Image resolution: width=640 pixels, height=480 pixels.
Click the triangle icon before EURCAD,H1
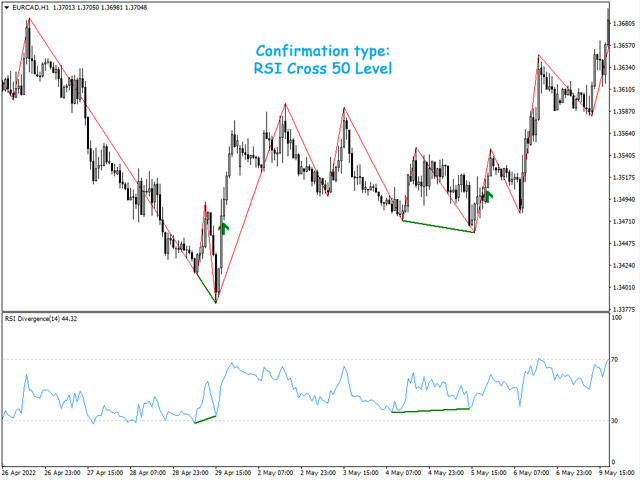(x=7, y=7)
